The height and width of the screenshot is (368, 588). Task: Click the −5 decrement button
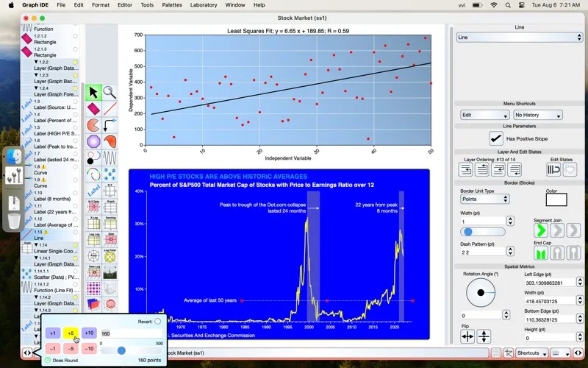click(71, 348)
